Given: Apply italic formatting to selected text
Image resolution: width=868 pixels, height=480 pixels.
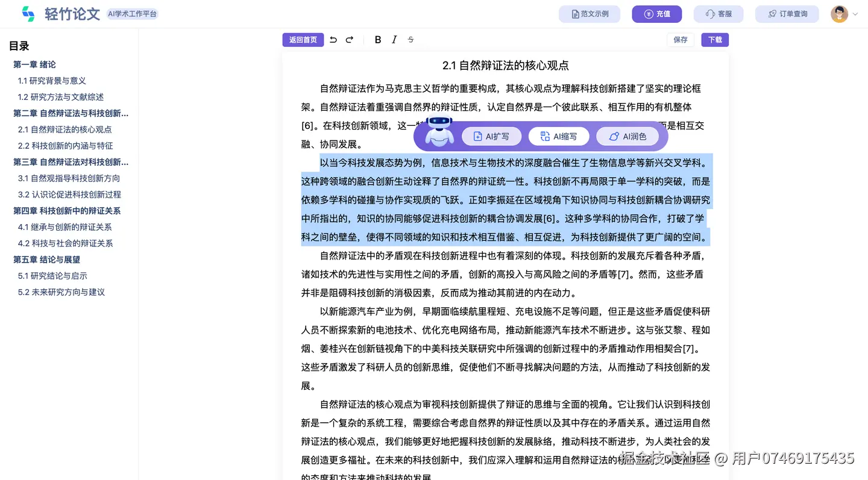Looking at the screenshot, I should tap(394, 39).
